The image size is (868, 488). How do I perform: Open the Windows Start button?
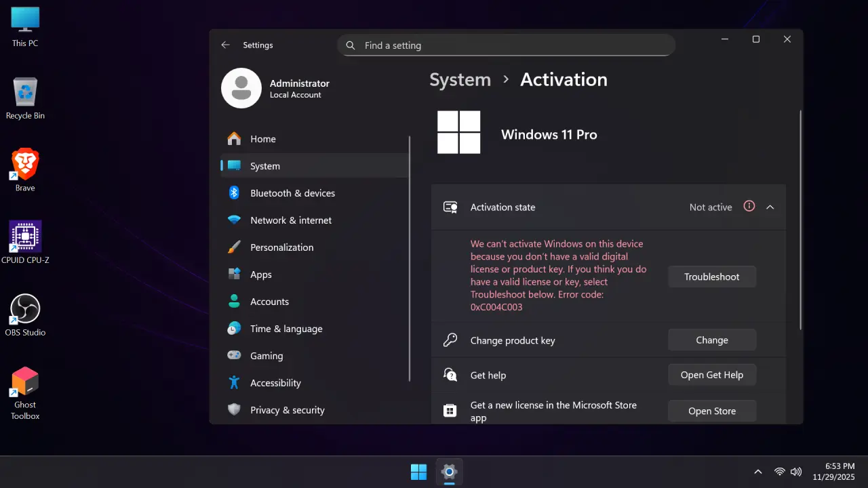(419, 472)
